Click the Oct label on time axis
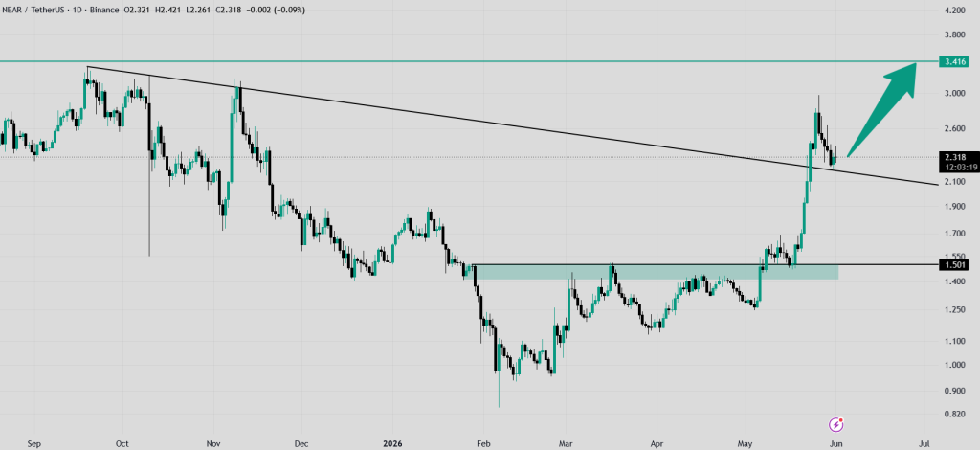 (123, 443)
